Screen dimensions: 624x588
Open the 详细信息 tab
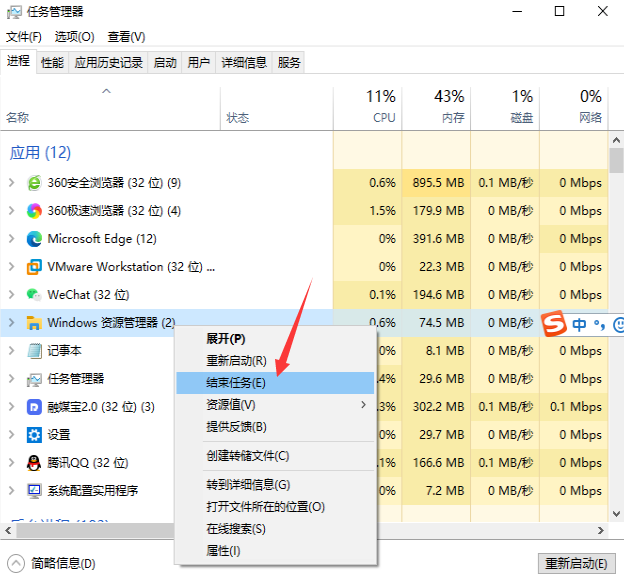(x=243, y=63)
